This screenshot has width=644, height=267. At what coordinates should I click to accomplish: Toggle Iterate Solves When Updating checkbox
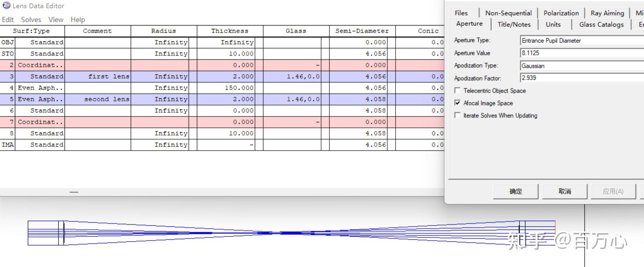(x=458, y=115)
